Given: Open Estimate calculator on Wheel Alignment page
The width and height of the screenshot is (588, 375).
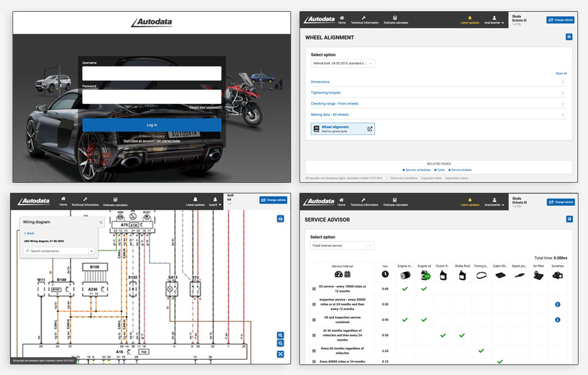Looking at the screenshot, I should (x=395, y=19).
